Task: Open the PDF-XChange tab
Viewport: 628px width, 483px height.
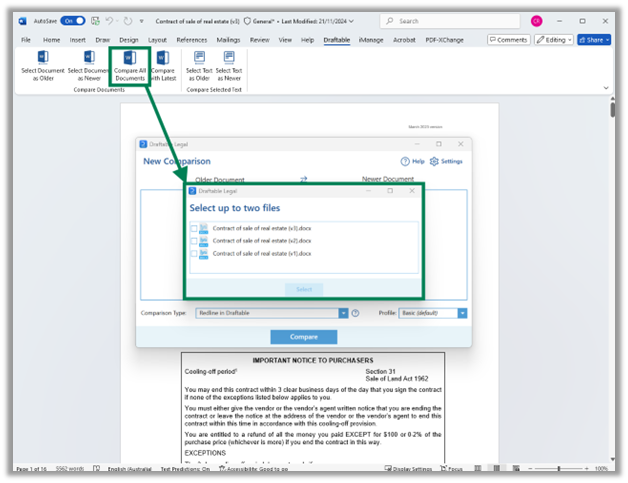Action: pos(444,40)
